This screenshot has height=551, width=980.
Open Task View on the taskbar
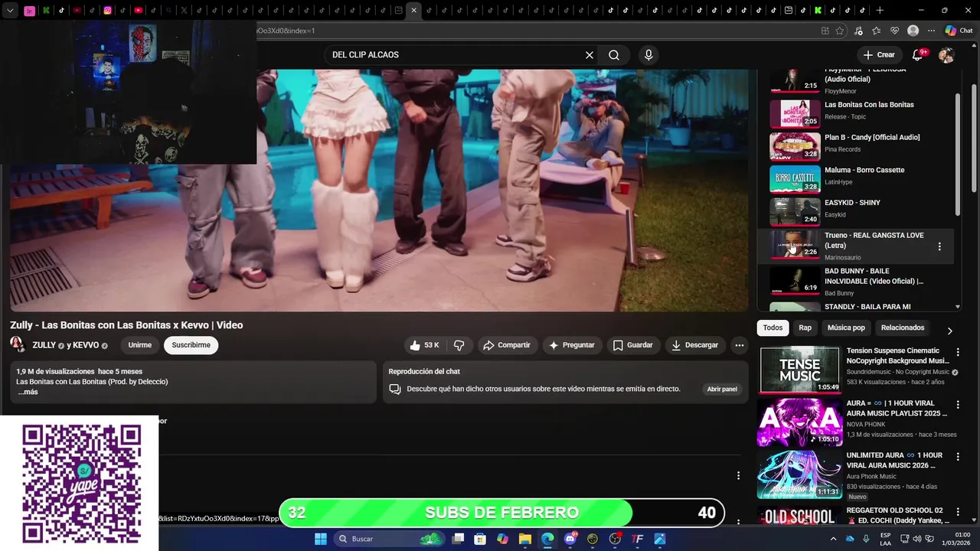tap(458, 539)
